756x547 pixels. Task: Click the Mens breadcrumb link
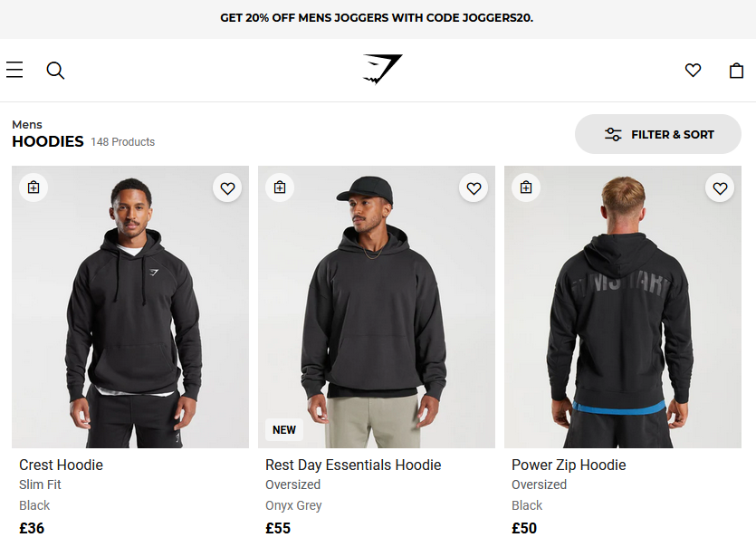click(x=27, y=124)
